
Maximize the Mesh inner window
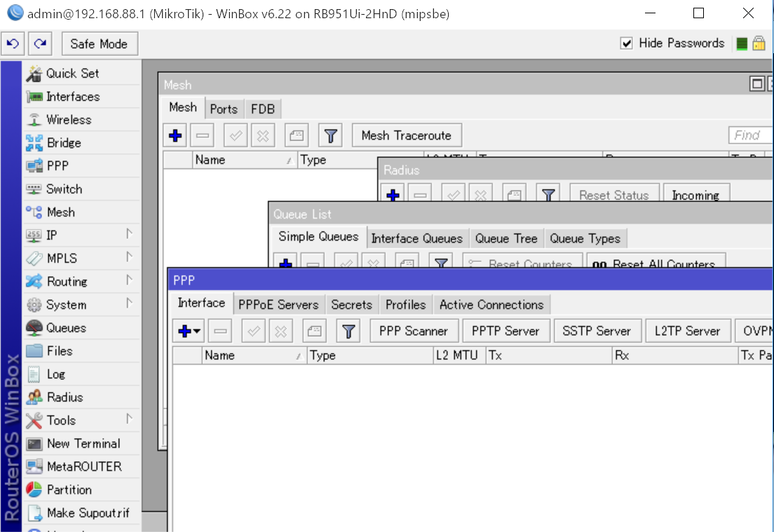(x=756, y=84)
